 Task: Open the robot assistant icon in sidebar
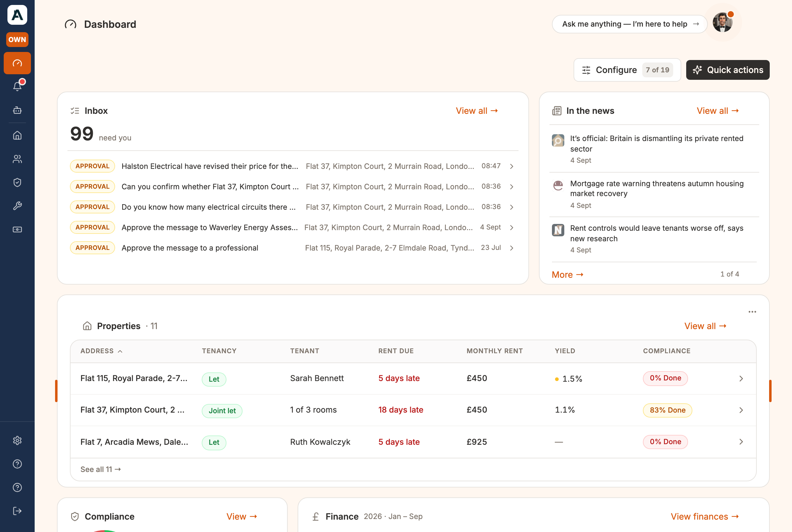coord(17,110)
